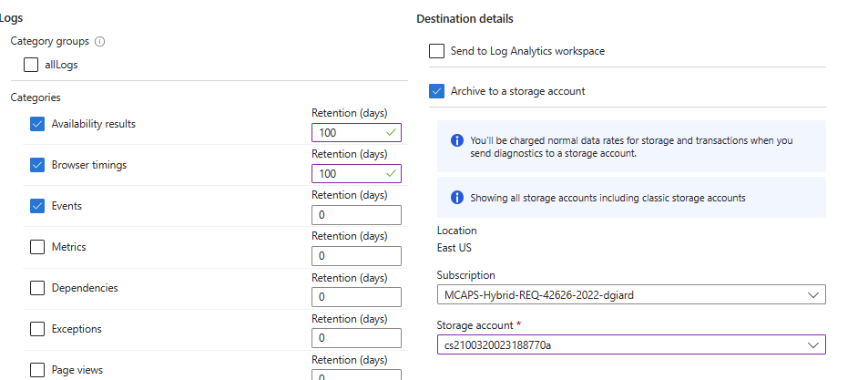Image resolution: width=868 pixels, height=380 pixels.
Task: Click the Metrics retention days field
Action: pos(356,256)
